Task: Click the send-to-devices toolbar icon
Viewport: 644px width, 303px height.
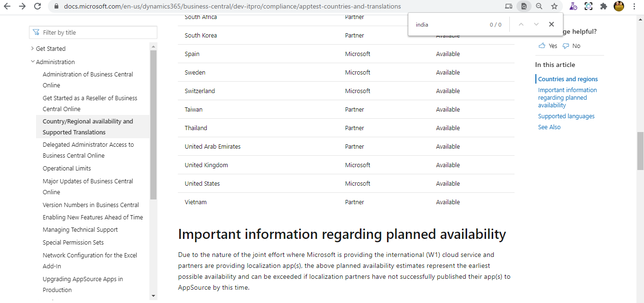Action: 509,6
